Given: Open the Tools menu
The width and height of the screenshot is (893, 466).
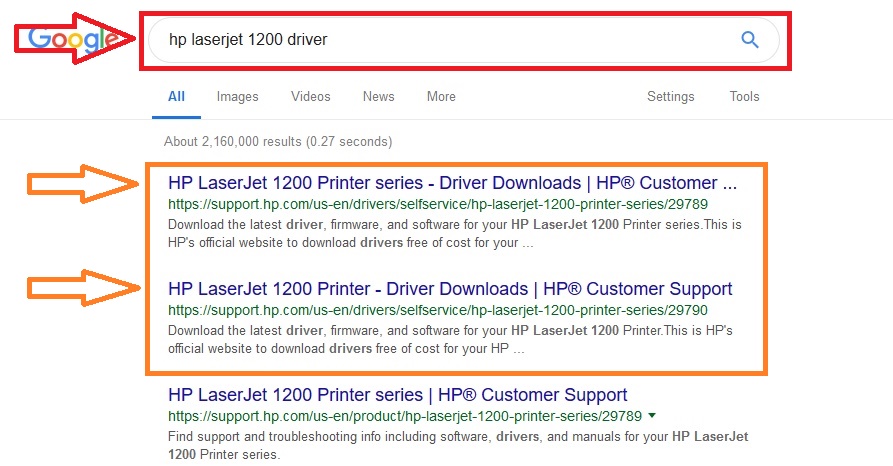Looking at the screenshot, I should [x=744, y=96].
